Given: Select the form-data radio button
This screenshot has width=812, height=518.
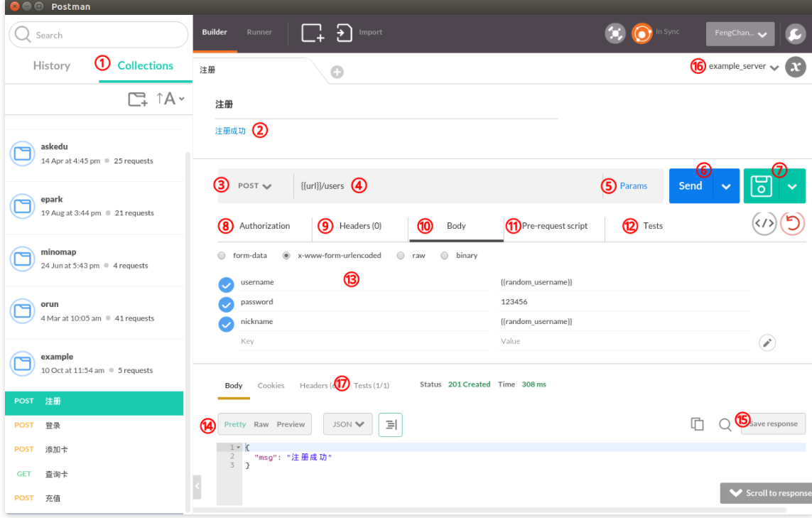Looking at the screenshot, I should click(x=222, y=255).
